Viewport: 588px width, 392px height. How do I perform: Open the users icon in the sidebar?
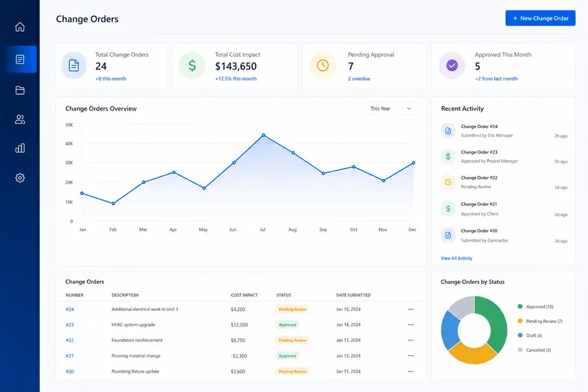(20, 120)
